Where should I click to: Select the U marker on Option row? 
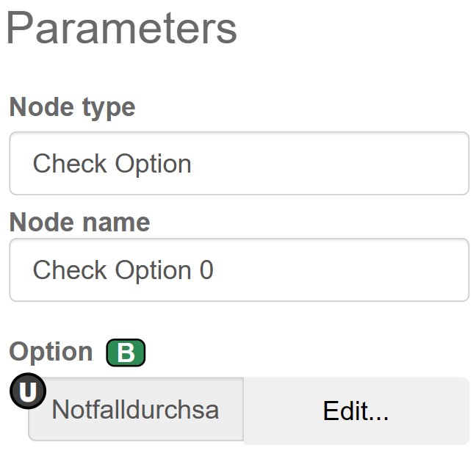(x=27, y=391)
